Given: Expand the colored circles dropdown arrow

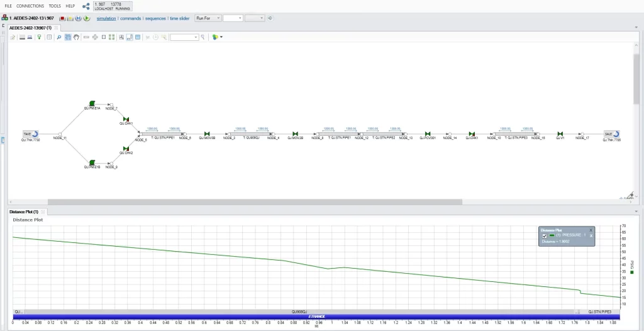Looking at the screenshot, I should click(x=221, y=37).
